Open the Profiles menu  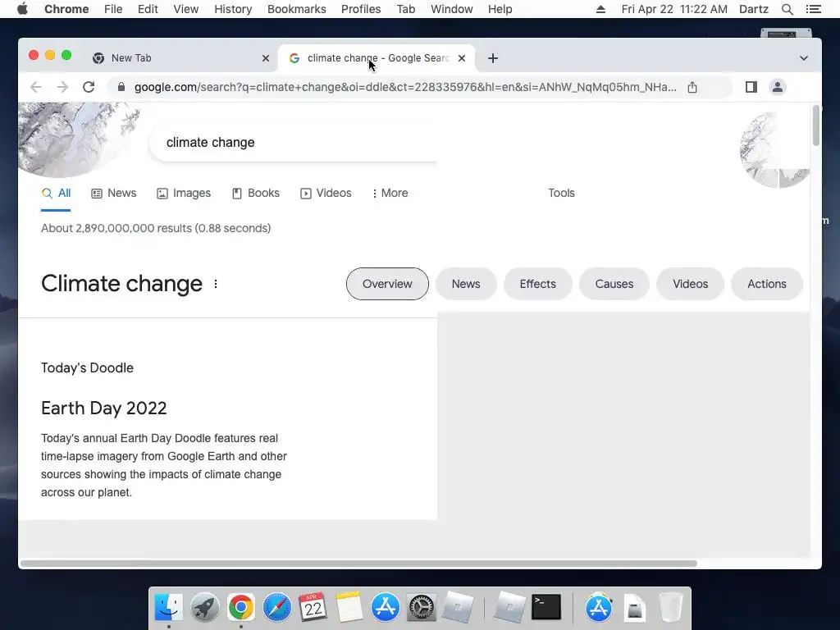pyautogui.click(x=361, y=9)
